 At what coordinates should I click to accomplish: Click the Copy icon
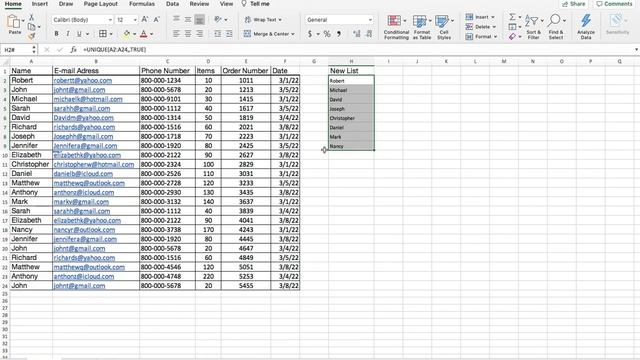click(31, 27)
